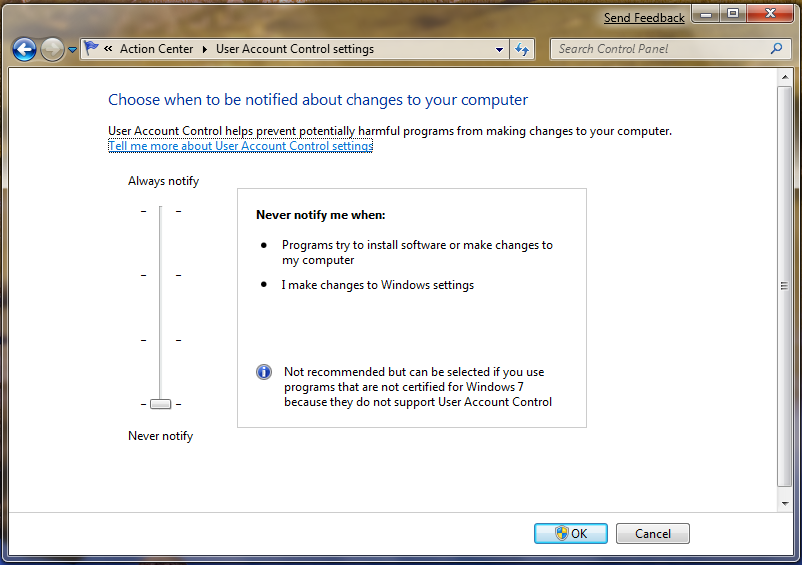Image resolution: width=802 pixels, height=565 pixels.
Task: Expand the address bar history dropdown
Action: (500, 49)
